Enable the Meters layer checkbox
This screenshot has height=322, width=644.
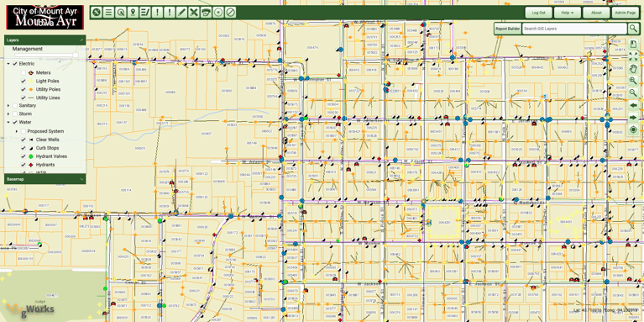24,72
